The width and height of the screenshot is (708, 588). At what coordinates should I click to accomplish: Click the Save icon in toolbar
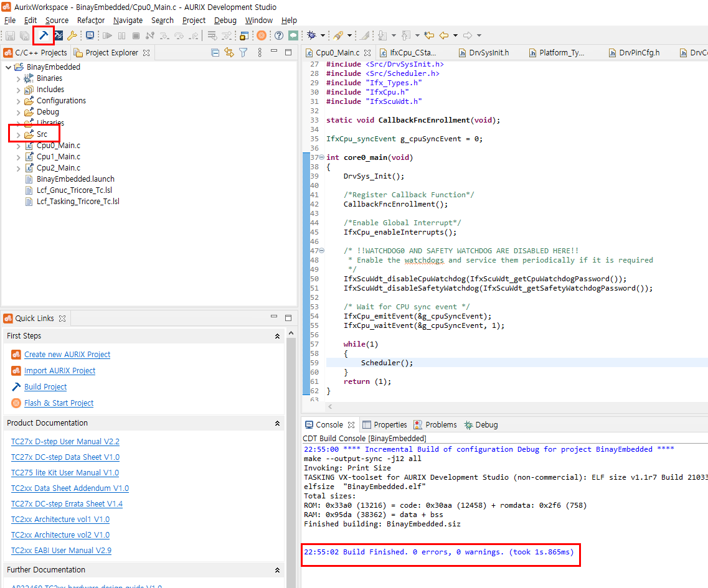tap(11, 35)
